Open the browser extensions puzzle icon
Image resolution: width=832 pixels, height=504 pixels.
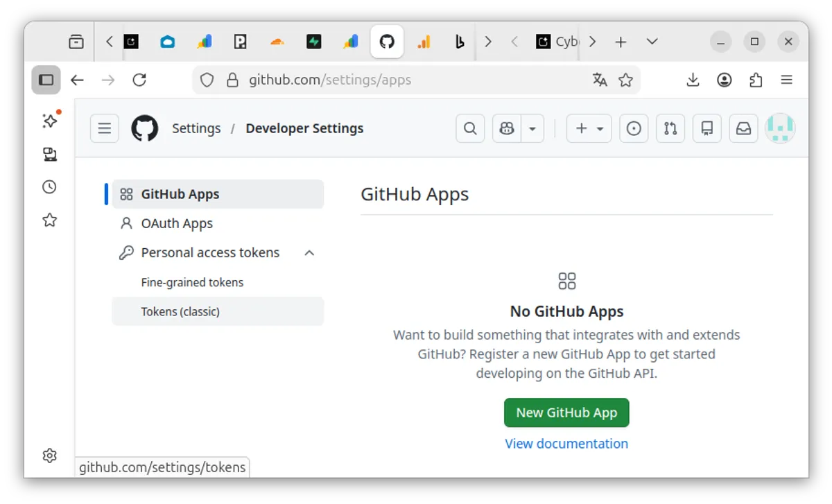tap(756, 80)
